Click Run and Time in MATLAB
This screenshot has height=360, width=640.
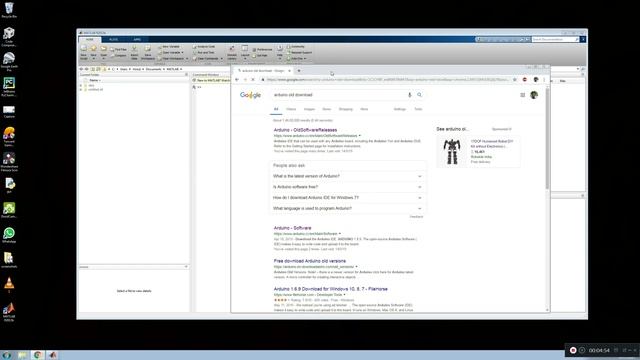[x=203, y=52]
